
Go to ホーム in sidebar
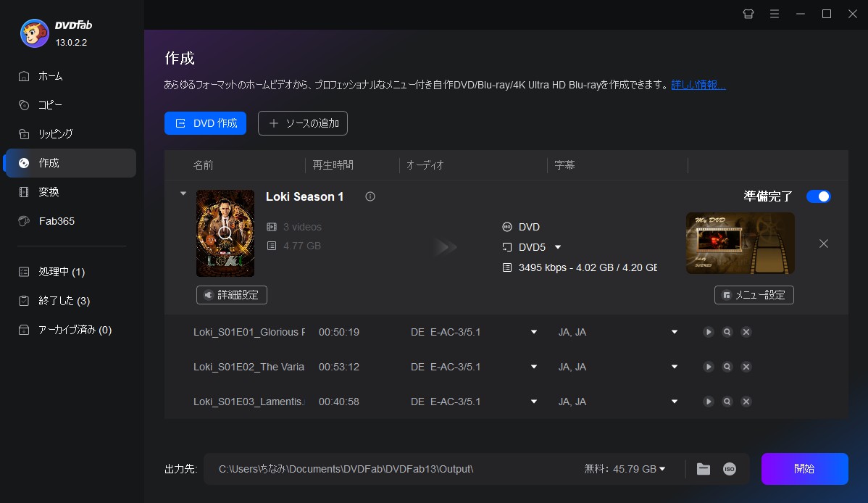pos(70,76)
